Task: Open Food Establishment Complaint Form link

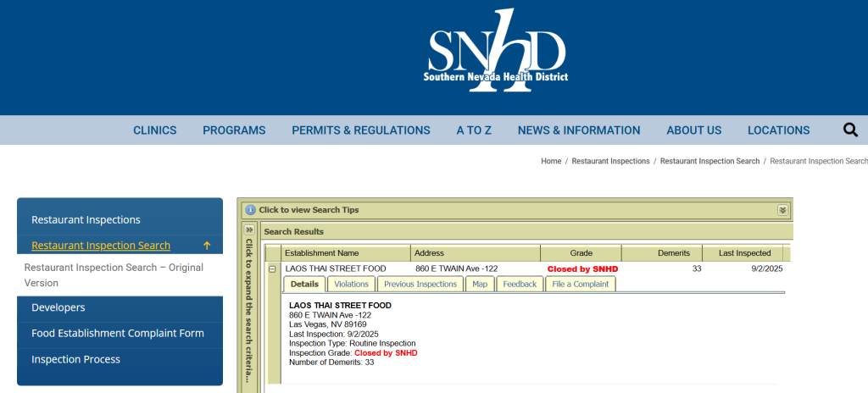Action: (x=118, y=333)
